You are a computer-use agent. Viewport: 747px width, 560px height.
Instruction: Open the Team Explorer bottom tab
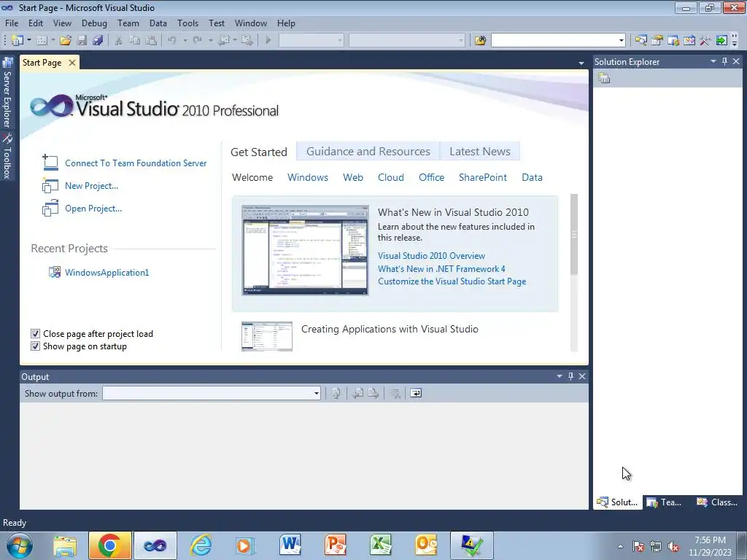[x=665, y=502]
